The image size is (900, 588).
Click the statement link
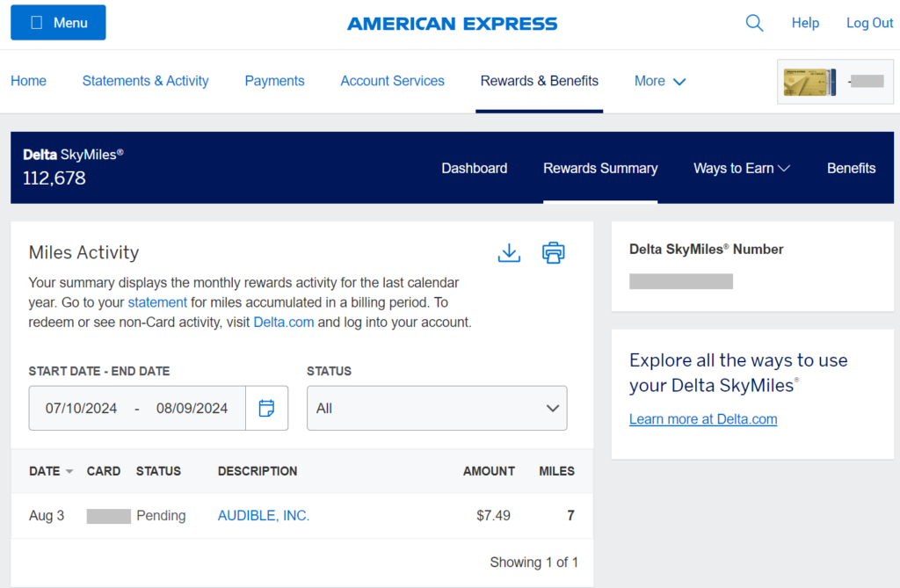tap(157, 301)
